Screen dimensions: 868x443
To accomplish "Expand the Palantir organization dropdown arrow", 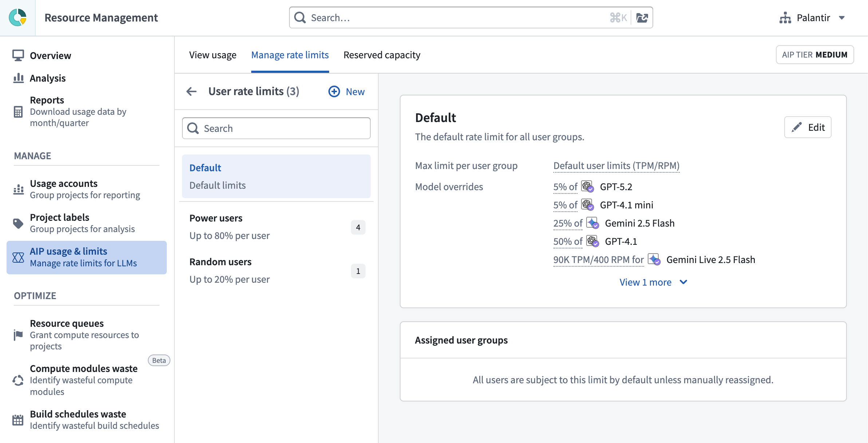I will (842, 18).
